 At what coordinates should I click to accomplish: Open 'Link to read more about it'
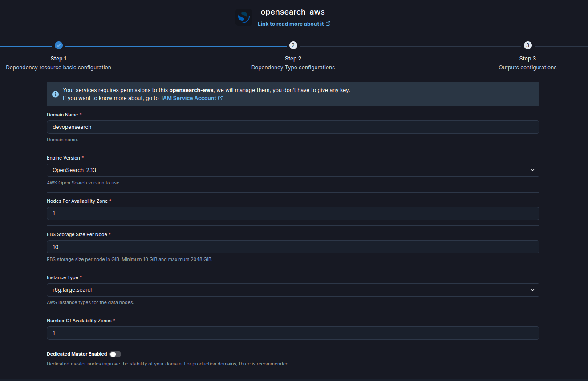(291, 24)
